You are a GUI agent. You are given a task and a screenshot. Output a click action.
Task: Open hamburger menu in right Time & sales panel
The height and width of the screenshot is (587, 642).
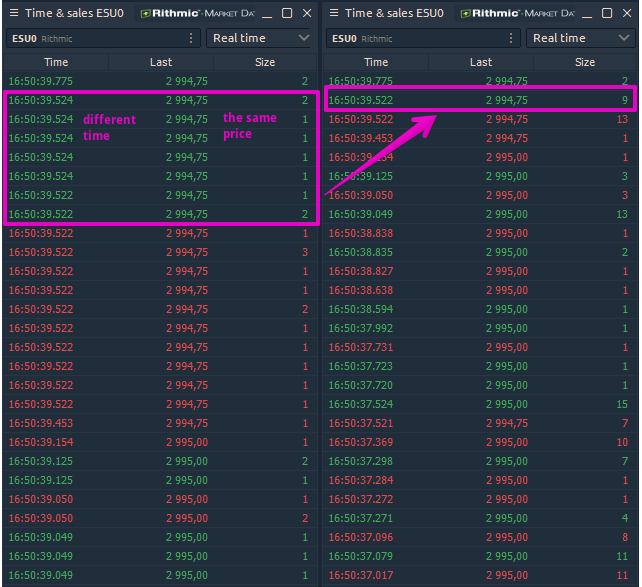click(x=334, y=13)
